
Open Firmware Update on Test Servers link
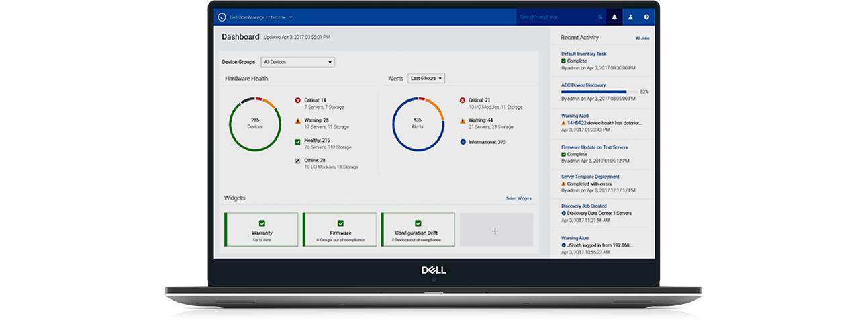point(593,147)
